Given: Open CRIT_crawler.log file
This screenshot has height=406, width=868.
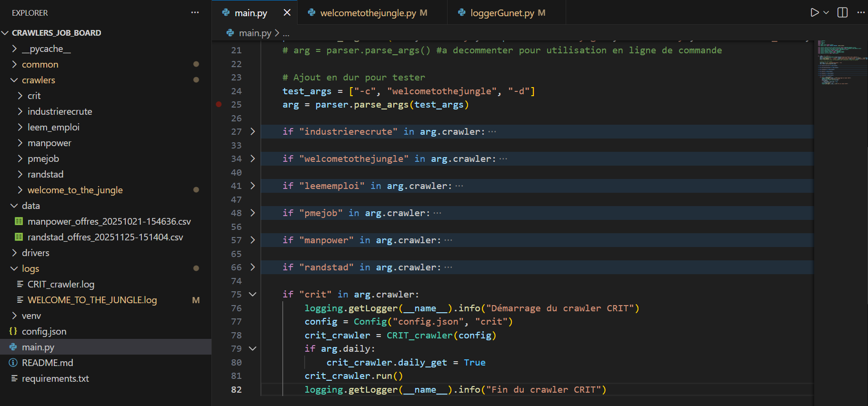Looking at the screenshot, I should pos(106,284).
